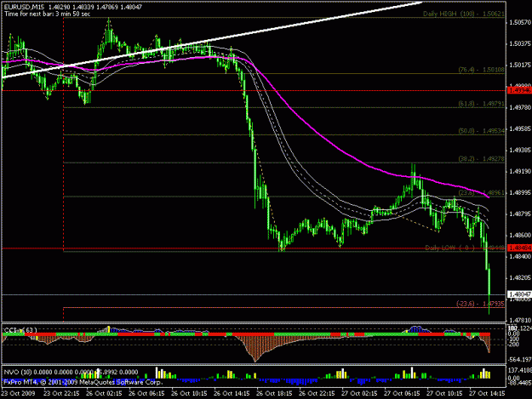Image resolution: width=532 pixels, height=399 pixels.
Task: Click price 1.49385 on the price scale
Action: [x=520, y=151]
